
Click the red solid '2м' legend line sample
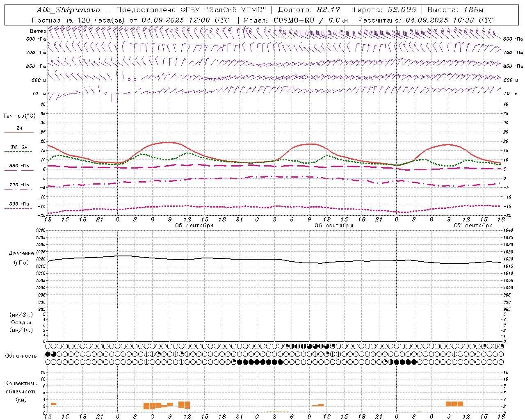coord(19,133)
